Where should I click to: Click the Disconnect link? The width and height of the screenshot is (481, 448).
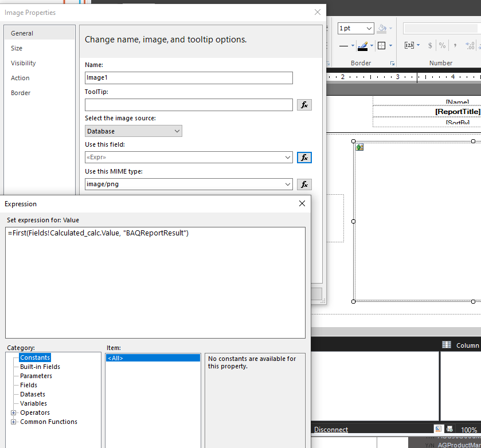click(x=331, y=429)
